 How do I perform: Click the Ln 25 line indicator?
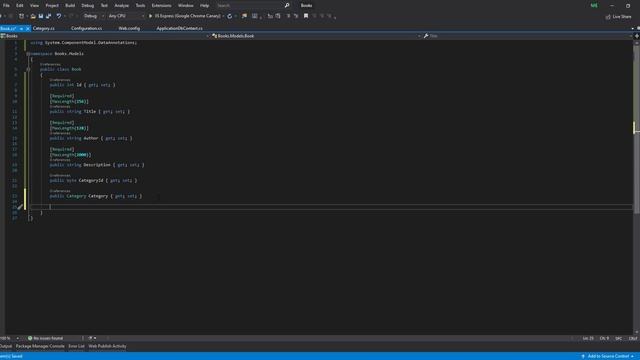588,338
